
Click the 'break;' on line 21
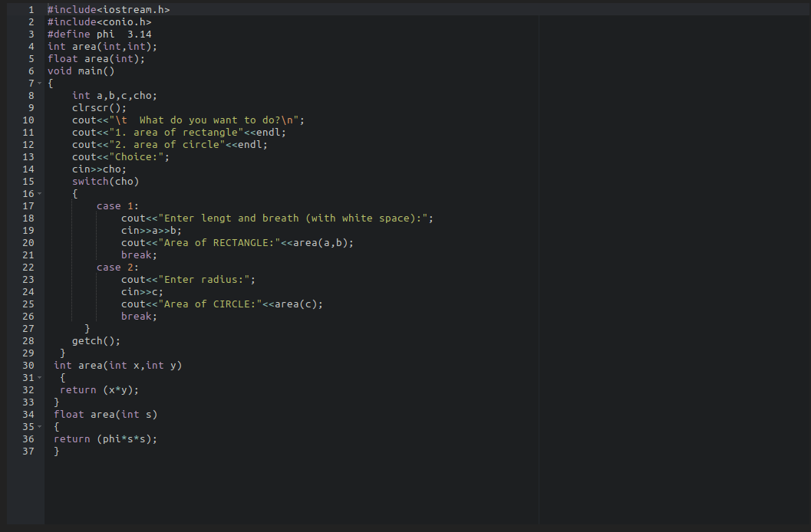click(139, 255)
